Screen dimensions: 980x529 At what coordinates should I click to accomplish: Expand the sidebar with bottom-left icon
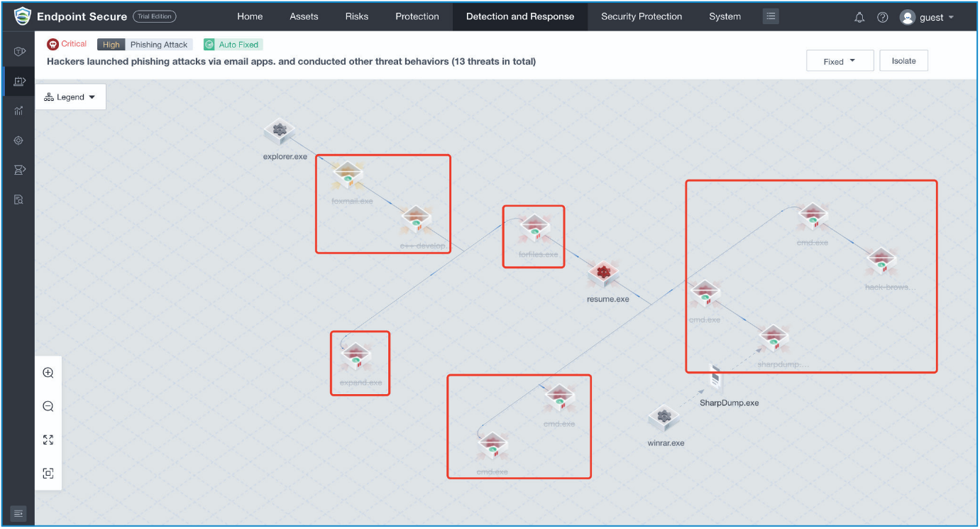click(18, 513)
